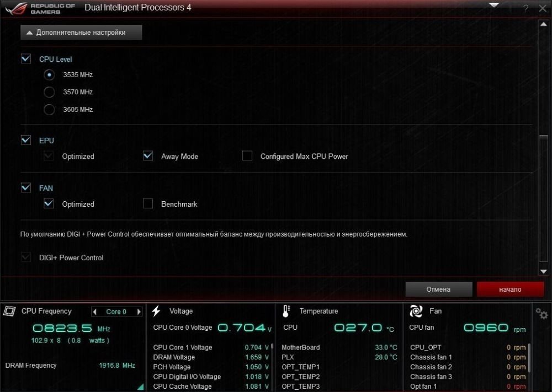Viewport: 552px width, 392px height.
Task: Click the Republic of Gamers logo
Action: click(40, 8)
